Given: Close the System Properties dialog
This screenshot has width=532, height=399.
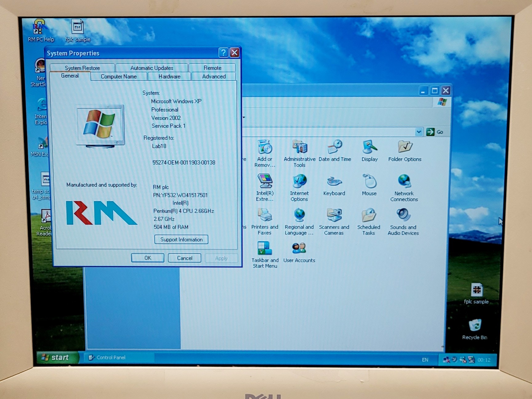Looking at the screenshot, I should coord(235,53).
